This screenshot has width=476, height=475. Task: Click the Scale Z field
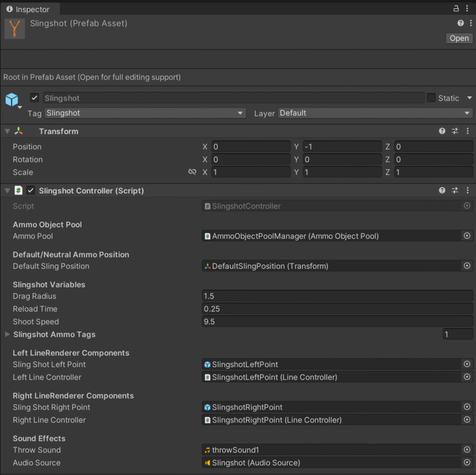tap(433, 172)
